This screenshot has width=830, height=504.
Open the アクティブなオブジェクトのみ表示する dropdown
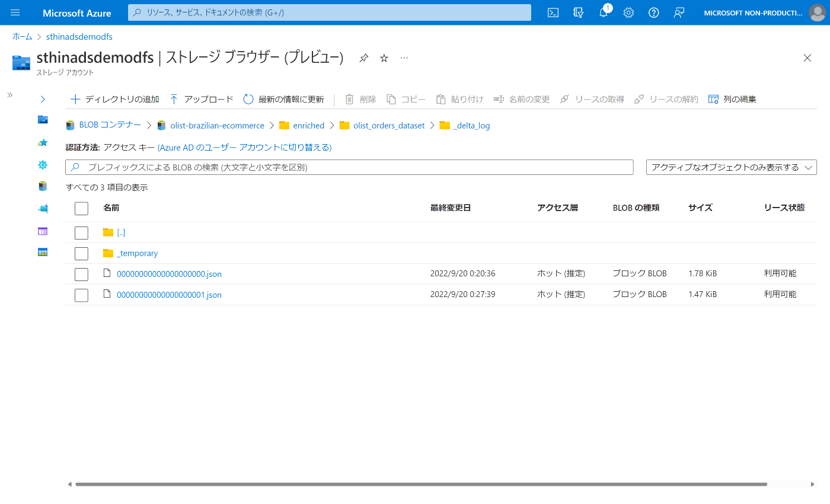[732, 167]
